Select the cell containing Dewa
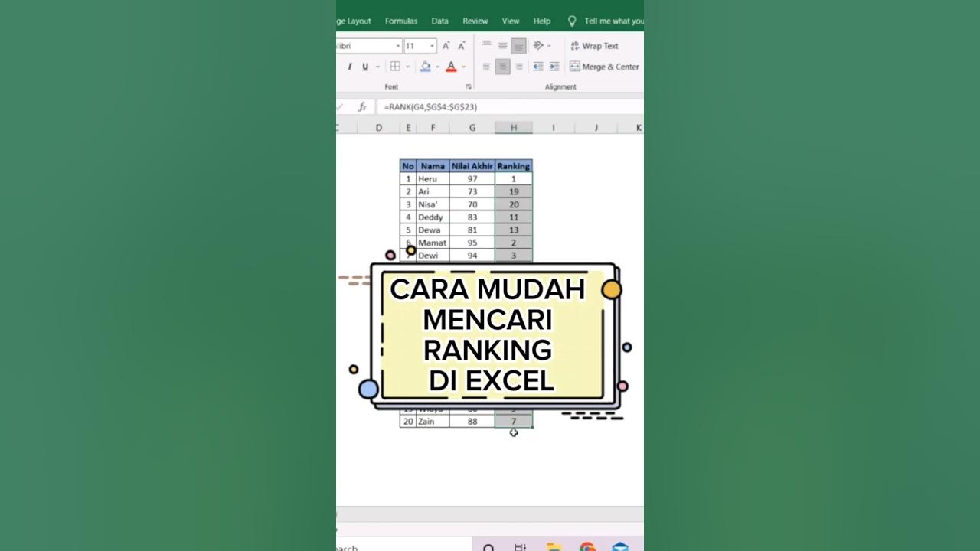This screenshot has height=551, width=980. (x=433, y=230)
